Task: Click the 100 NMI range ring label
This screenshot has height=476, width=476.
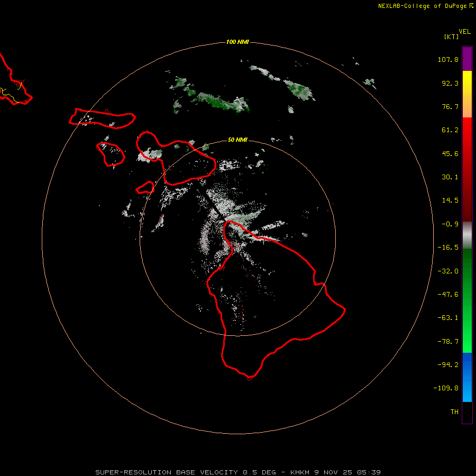Action: [237, 42]
